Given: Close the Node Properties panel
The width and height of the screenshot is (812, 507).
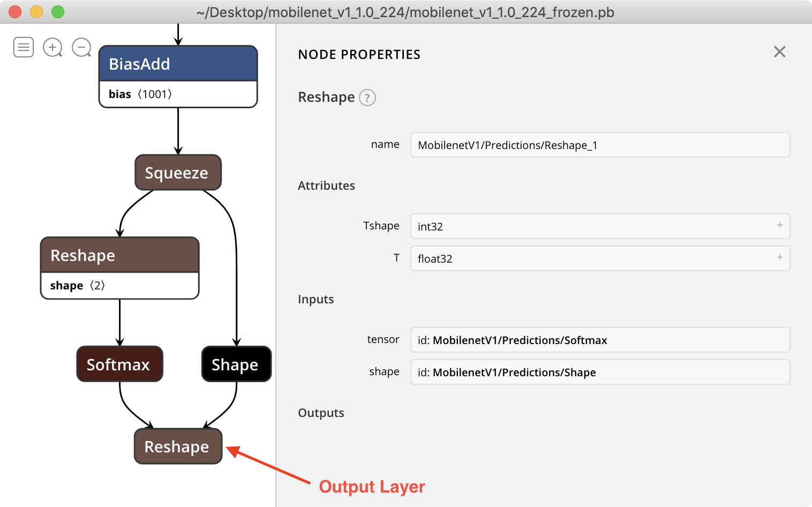Looking at the screenshot, I should [x=779, y=51].
